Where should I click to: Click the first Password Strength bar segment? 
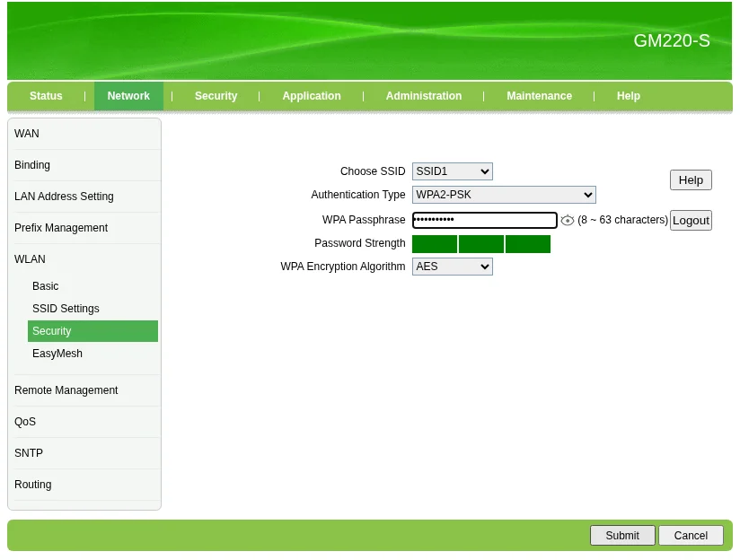point(435,244)
